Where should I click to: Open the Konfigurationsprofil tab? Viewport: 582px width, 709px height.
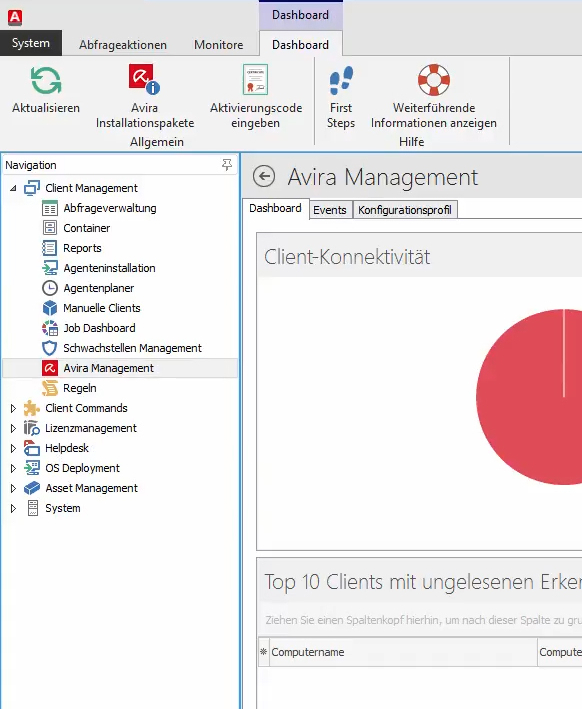[x=405, y=210]
